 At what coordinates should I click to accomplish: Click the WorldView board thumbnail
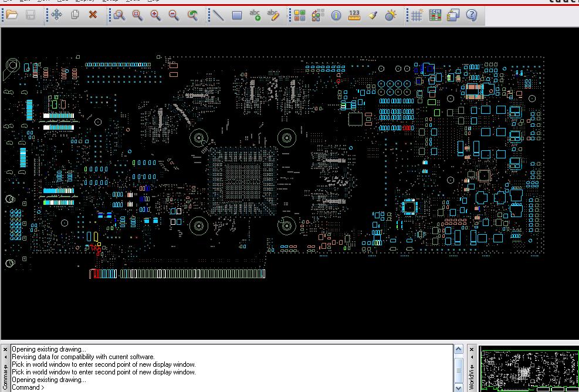point(529,369)
